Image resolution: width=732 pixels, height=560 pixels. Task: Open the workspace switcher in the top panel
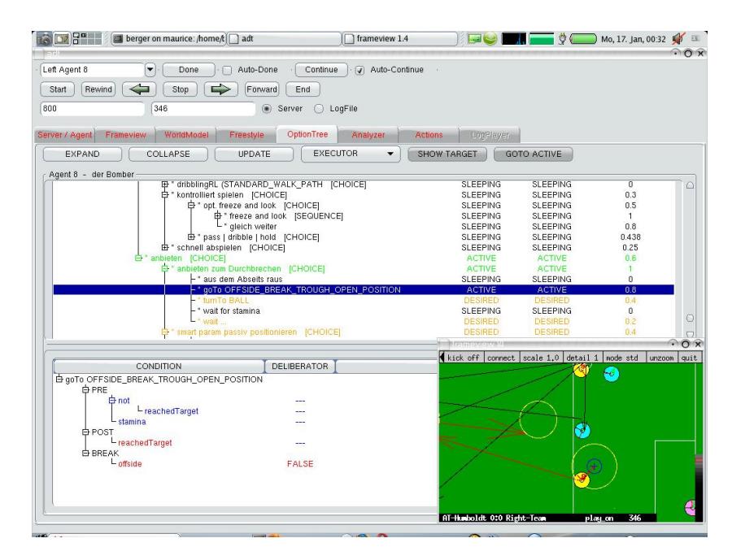point(87,38)
